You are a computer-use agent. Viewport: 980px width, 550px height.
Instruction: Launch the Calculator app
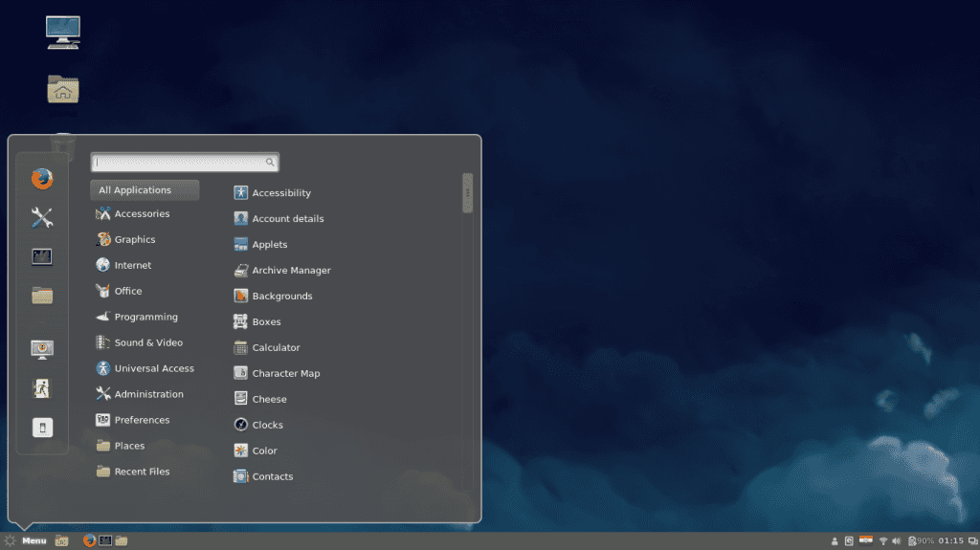point(276,347)
